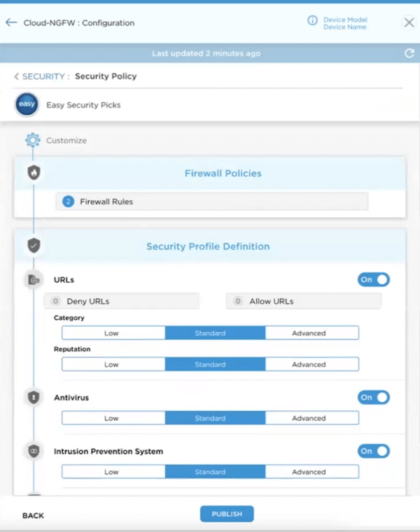
Task: Turn off the URLs toggle
Action: click(374, 280)
